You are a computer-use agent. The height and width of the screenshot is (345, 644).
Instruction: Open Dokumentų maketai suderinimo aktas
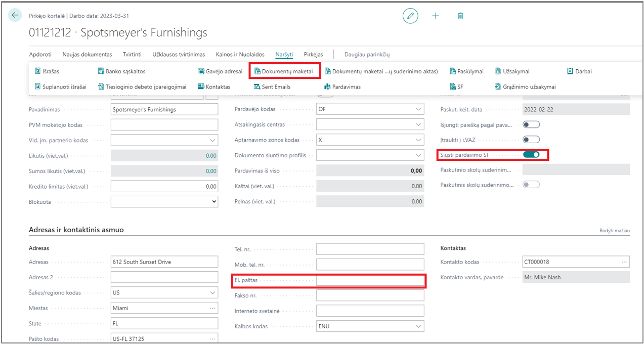[x=381, y=71]
